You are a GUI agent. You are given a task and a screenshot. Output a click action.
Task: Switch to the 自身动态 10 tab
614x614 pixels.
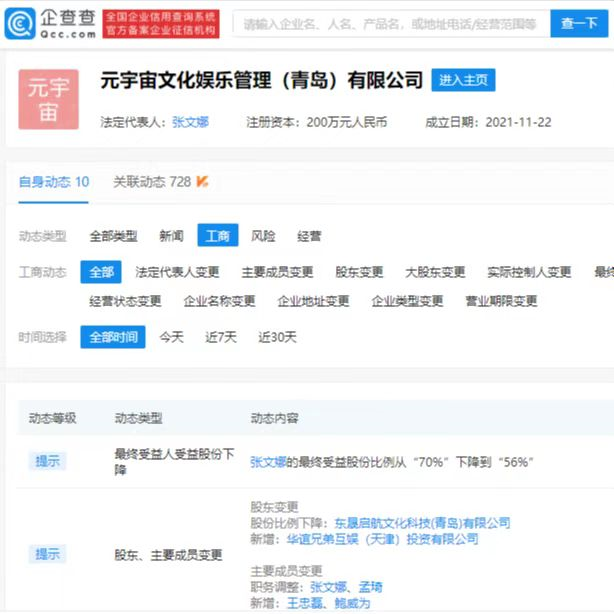click(x=54, y=182)
